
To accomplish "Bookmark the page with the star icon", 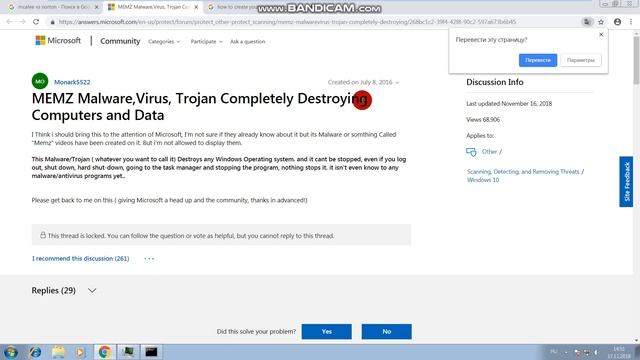I will point(601,22).
